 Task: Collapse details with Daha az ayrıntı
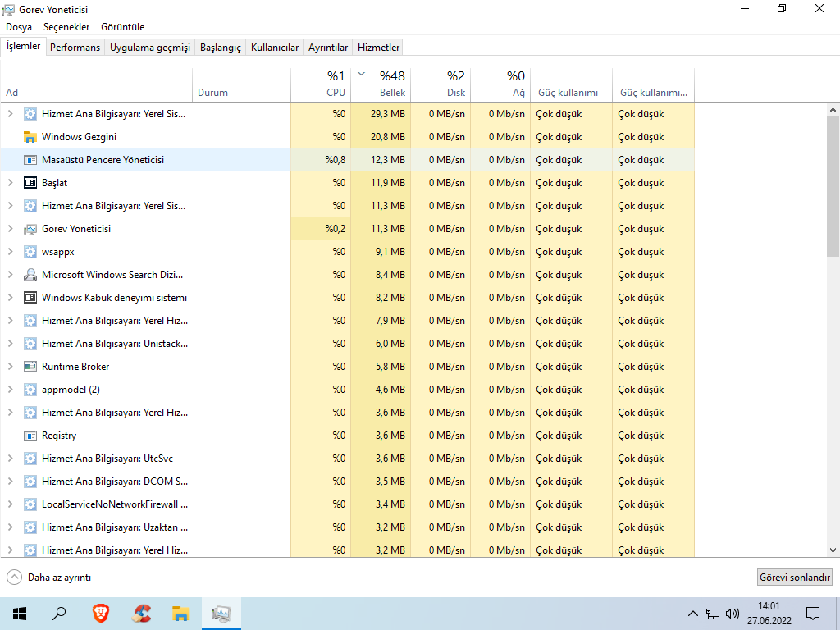(x=48, y=577)
